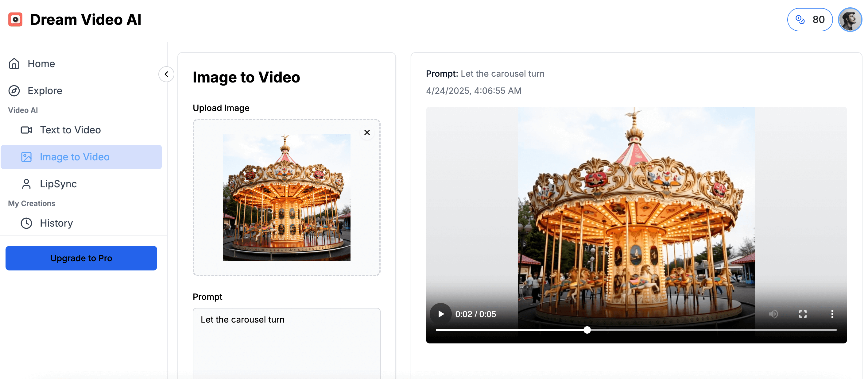Click the 'Let the carousel turn' prompt caption
868x379 pixels.
click(502, 74)
